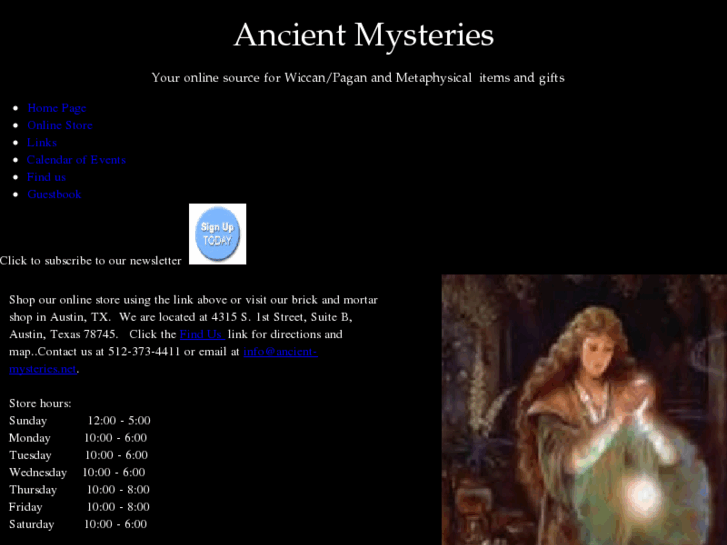Click the Sign Up Today badge
727x545 pixels.
217,234
